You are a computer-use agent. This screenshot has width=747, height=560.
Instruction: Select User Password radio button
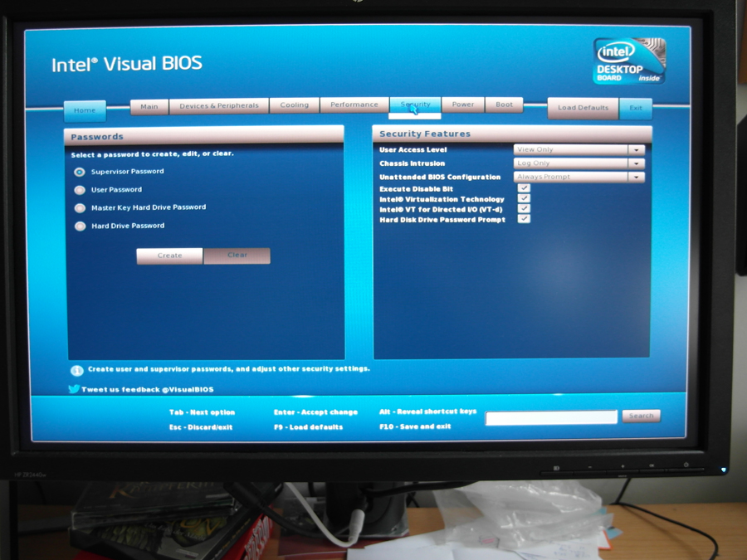pyautogui.click(x=80, y=190)
